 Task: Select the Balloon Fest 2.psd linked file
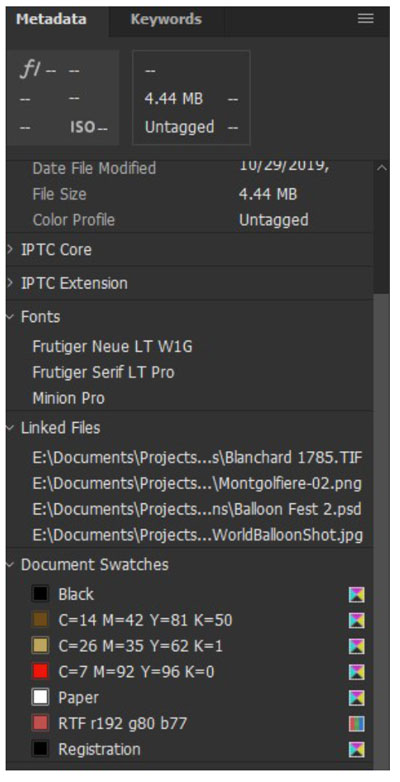coord(198,510)
